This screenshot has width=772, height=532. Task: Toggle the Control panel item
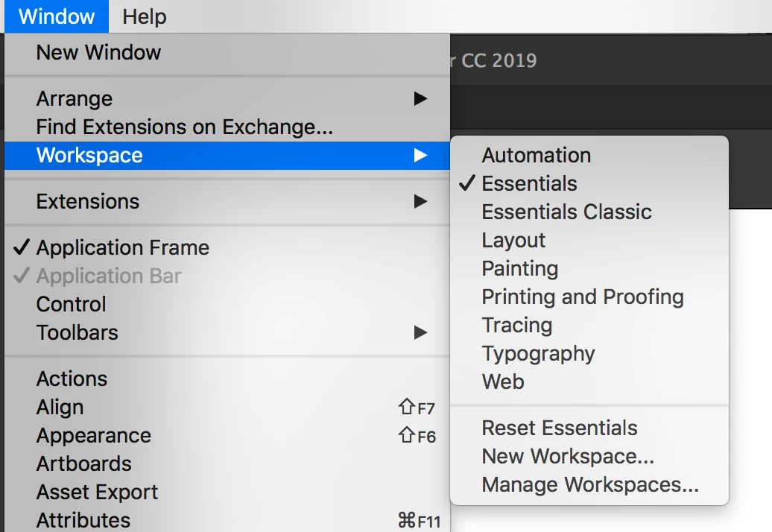pos(72,304)
